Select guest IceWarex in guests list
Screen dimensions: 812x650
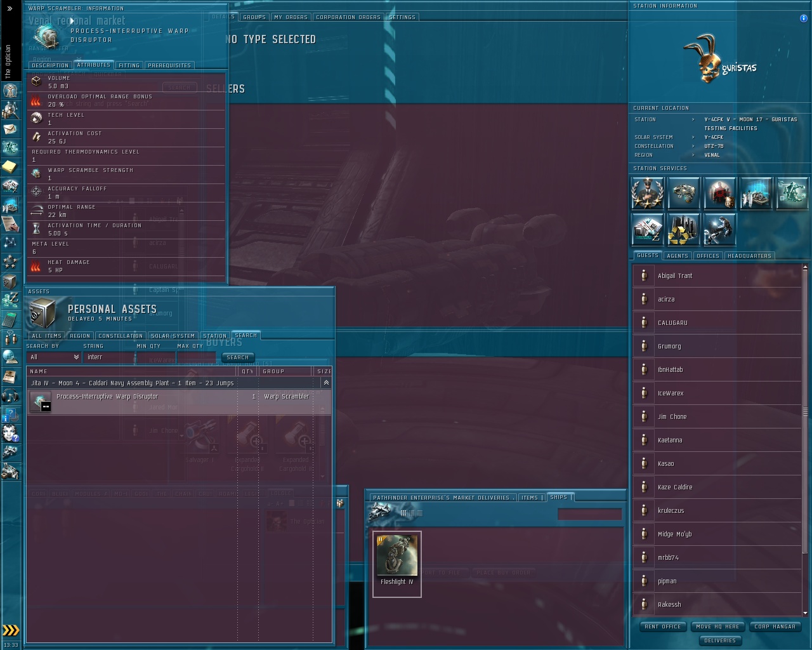[717, 393]
